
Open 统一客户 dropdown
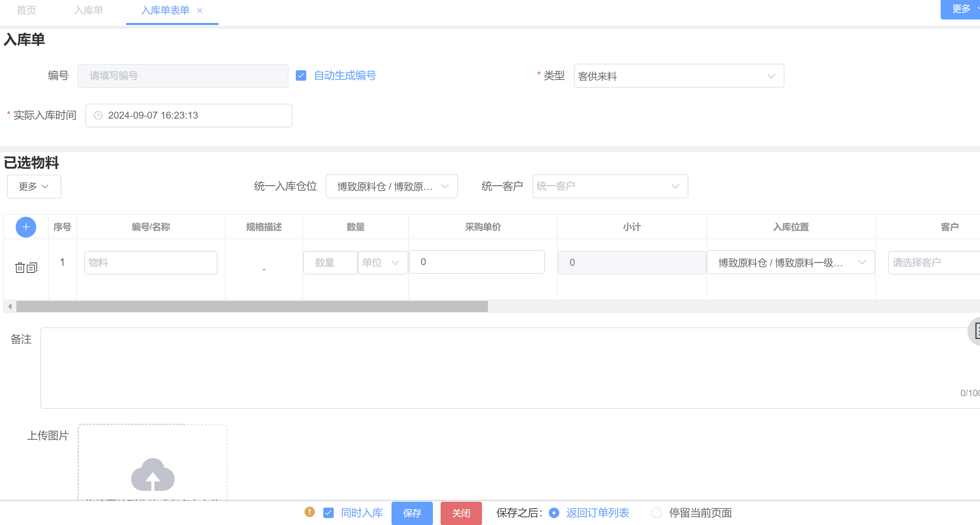[610, 186]
